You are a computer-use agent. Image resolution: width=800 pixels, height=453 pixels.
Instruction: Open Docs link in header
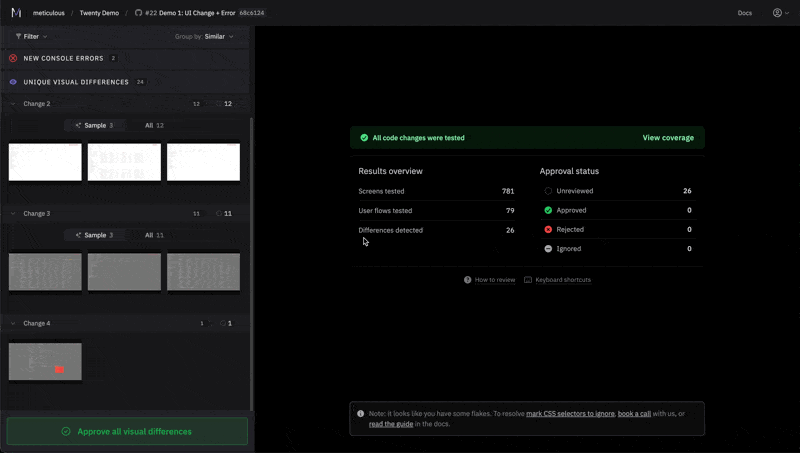(744, 13)
